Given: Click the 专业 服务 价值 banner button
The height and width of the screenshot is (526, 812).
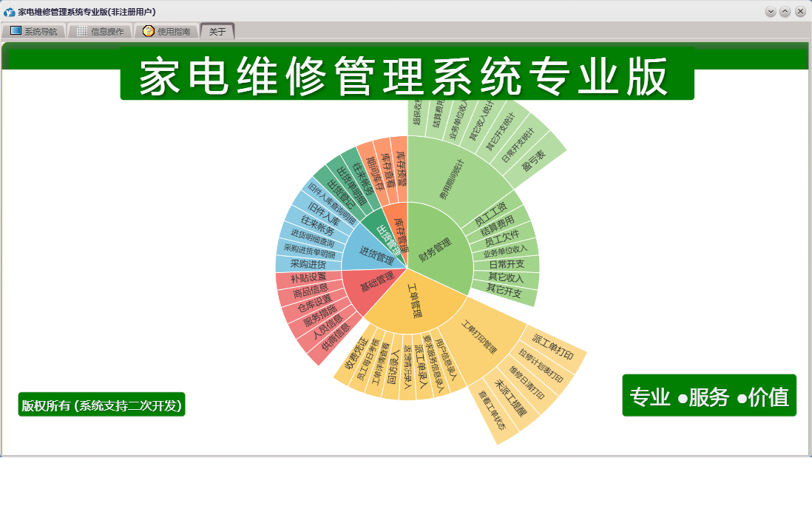Looking at the screenshot, I should (x=709, y=396).
